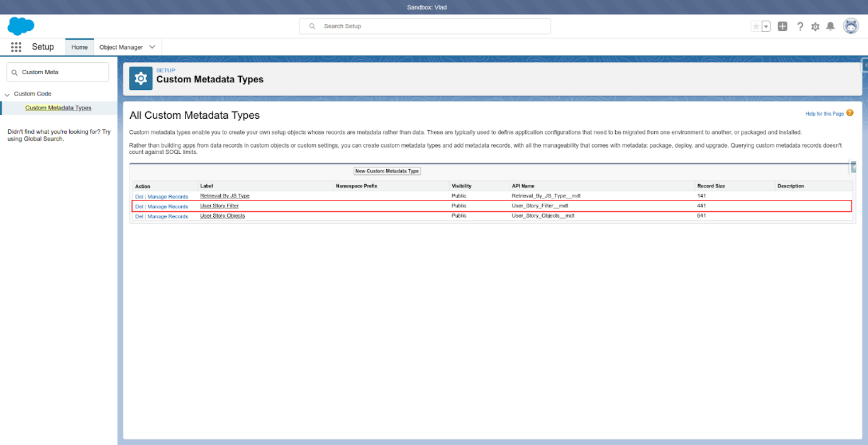868x445 pixels.
Task: Open Help for this Page link
Action: [x=825, y=113]
